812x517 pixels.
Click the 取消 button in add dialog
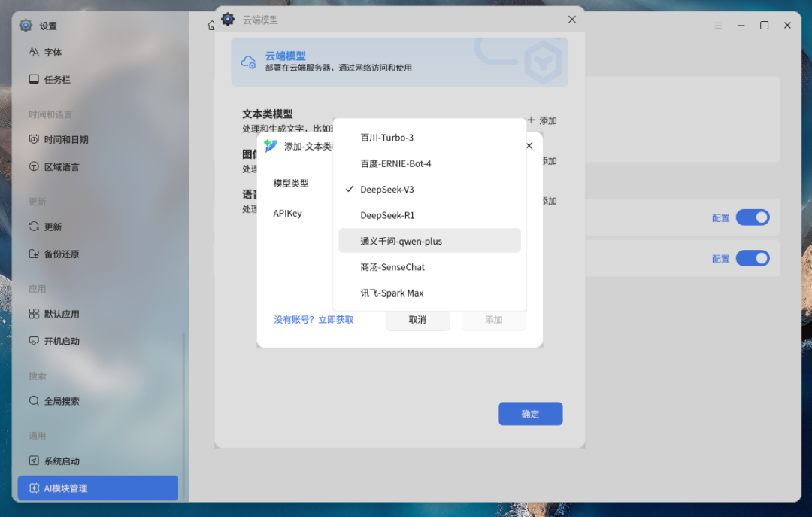coord(417,319)
